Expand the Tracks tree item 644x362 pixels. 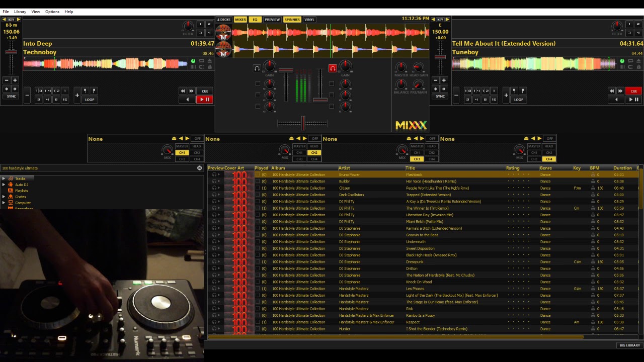tap(4, 178)
